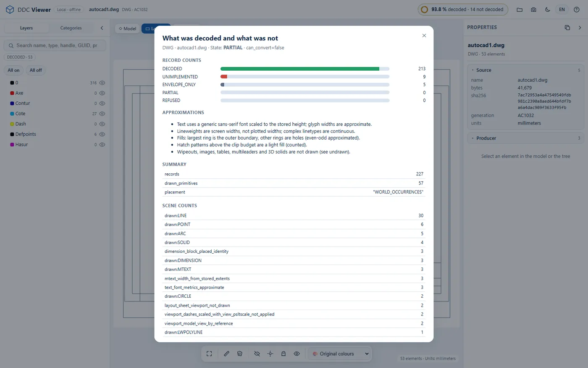This screenshot has width=588, height=368.
Task: Click the sha256 value in Source properties
Action: 544,101
